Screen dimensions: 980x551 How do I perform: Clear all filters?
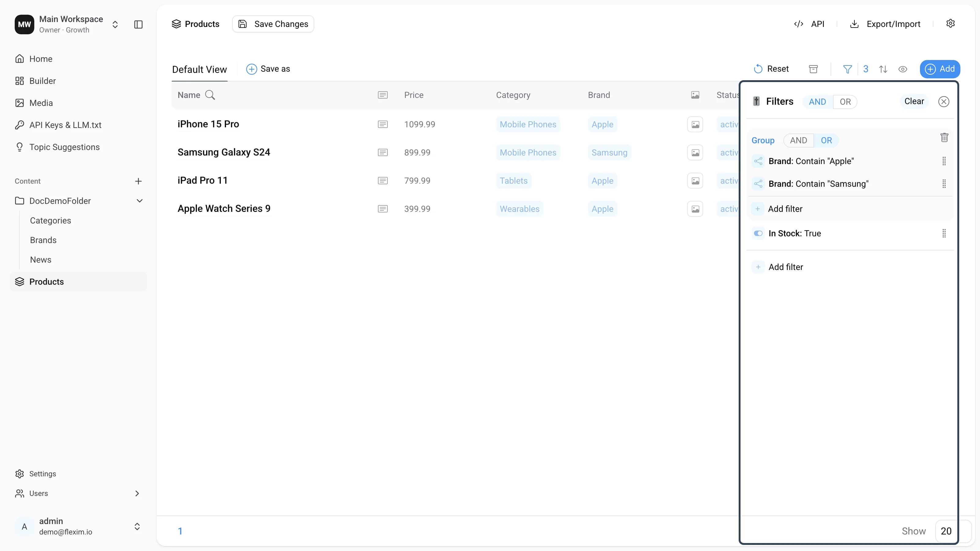coord(914,102)
